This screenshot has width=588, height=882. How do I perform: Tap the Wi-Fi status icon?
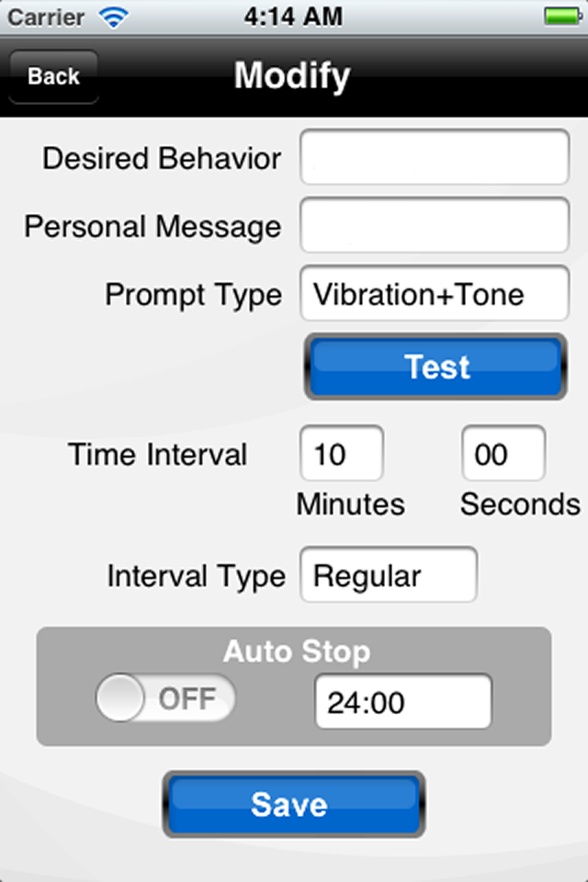click(114, 16)
